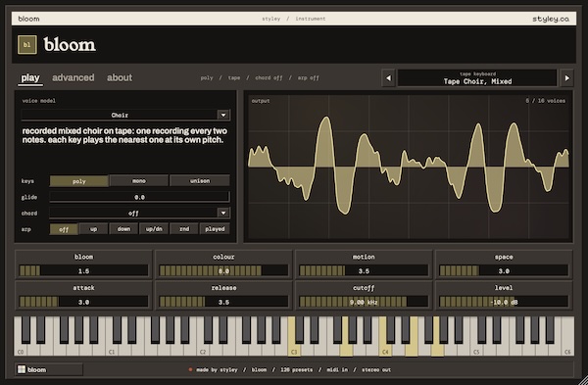Switch to the advanced tab
This screenshot has height=385, width=588.
point(73,77)
